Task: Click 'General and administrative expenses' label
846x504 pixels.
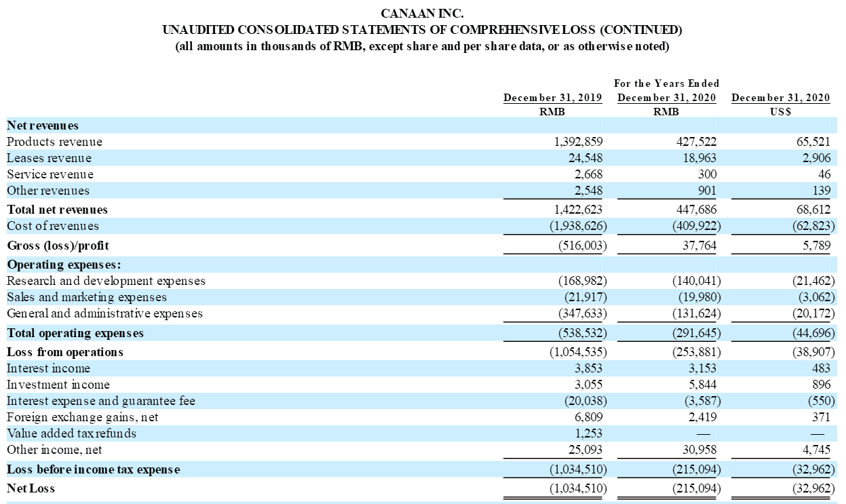Action: coord(104,313)
